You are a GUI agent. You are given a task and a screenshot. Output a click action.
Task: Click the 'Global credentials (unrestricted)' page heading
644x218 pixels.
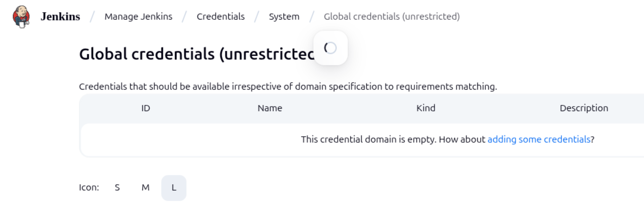197,54
